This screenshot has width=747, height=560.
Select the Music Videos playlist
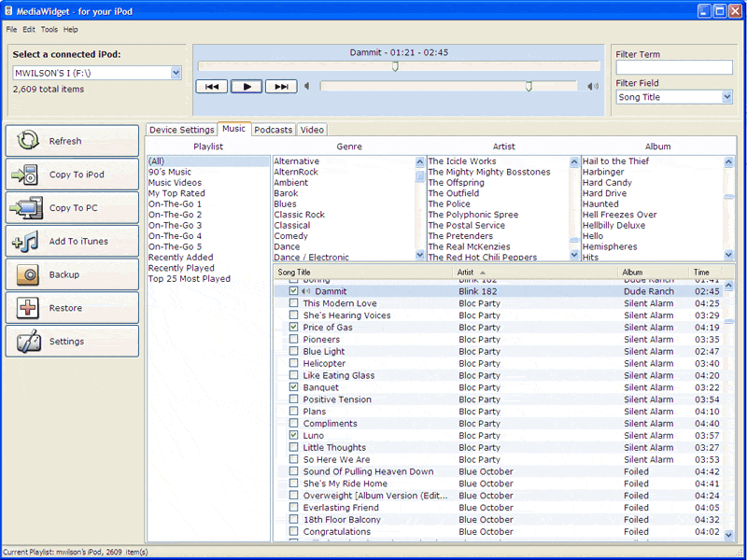175,182
